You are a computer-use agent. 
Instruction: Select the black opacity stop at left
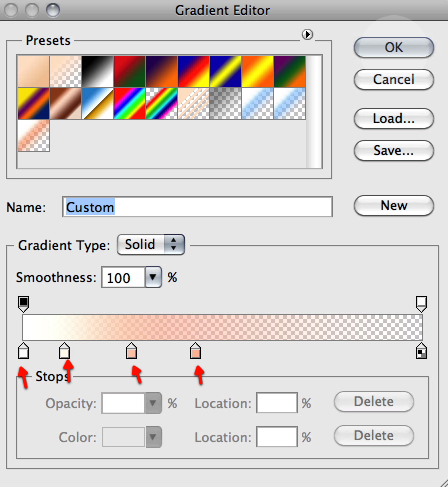point(23,304)
